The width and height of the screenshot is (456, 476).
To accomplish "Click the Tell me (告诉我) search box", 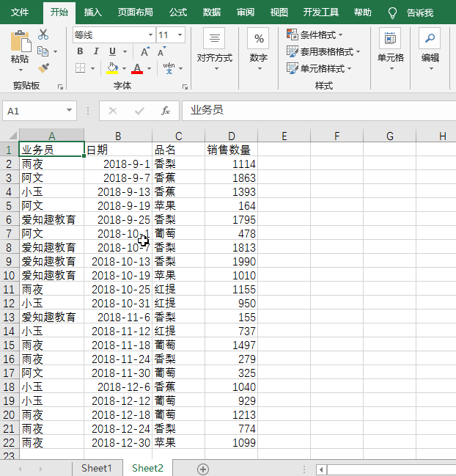I will pyautogui.click(x=420, y=12).
